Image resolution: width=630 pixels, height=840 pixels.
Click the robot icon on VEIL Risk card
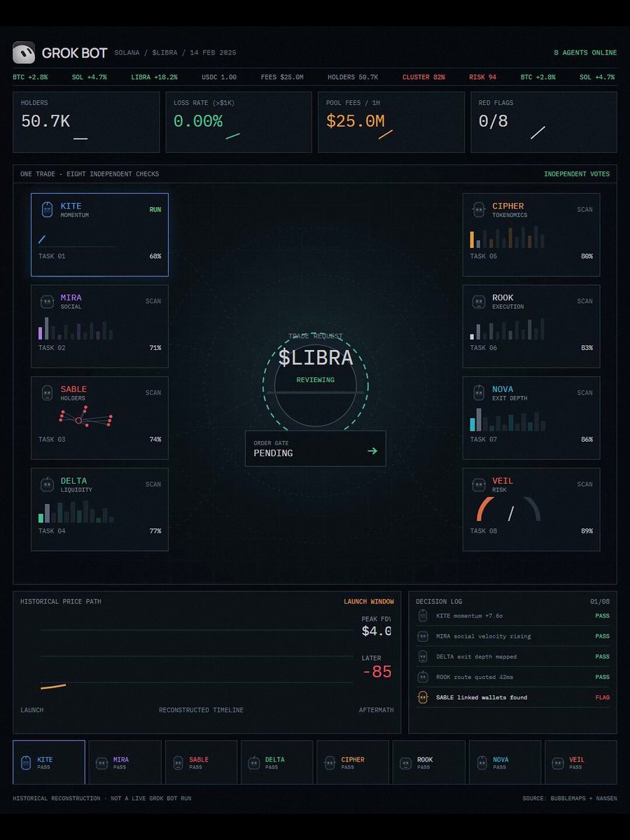(479, 484)
